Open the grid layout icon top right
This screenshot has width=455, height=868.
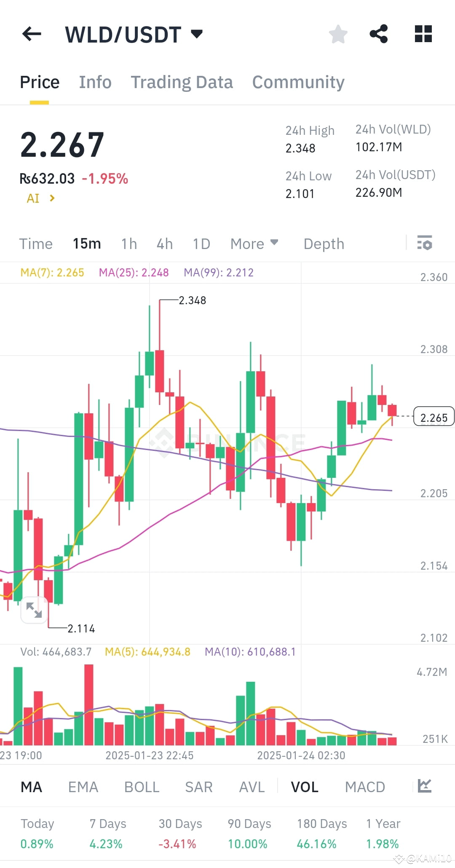[423, 34]
